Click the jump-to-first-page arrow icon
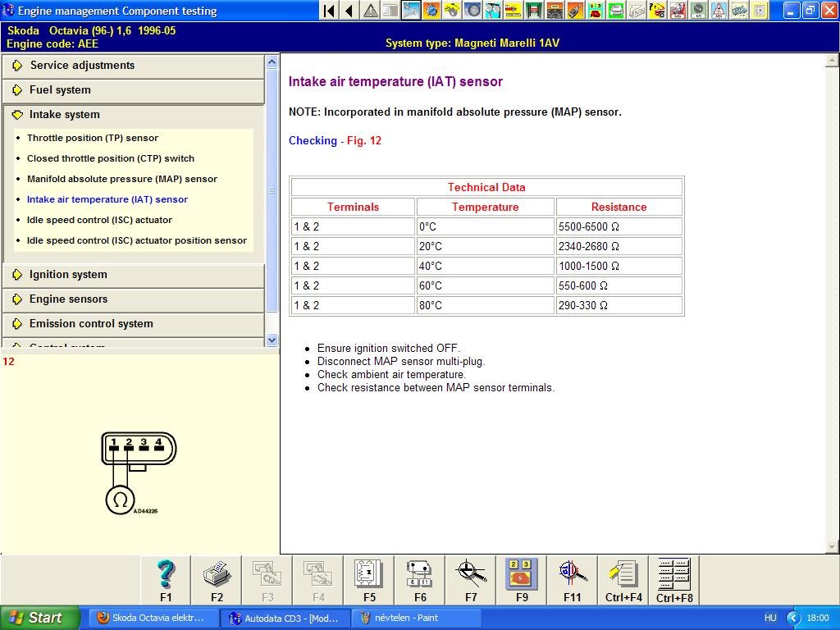The width and height of the screenshot is (840, 630). 330,10
